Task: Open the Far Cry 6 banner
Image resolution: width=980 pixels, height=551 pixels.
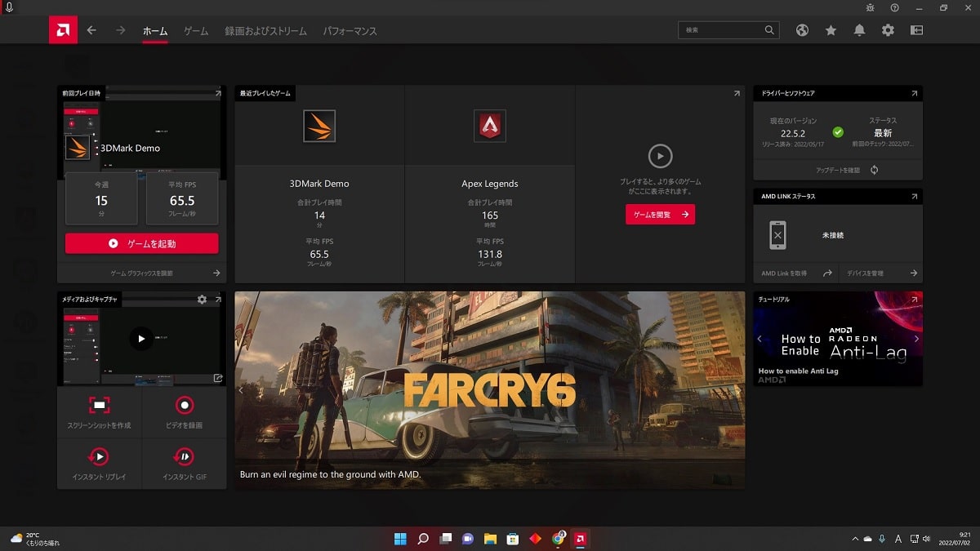Action: click(490, 390)
